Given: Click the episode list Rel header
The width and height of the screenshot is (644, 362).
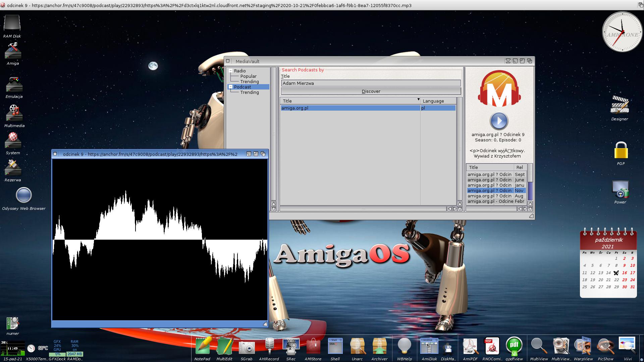Looking at the screenshot, I should pyautogui.click(x=520, y=167).
